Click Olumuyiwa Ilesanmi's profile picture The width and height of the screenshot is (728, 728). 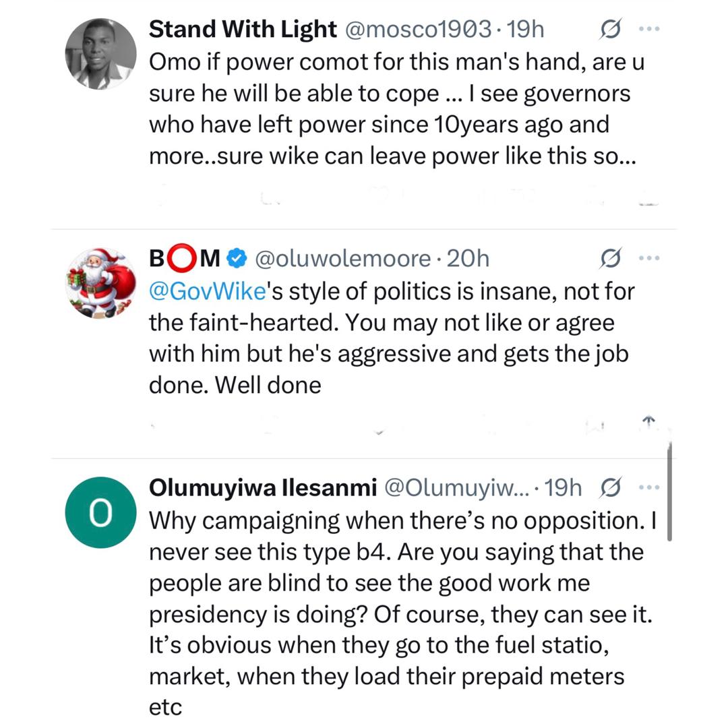[x=100, y=512]
